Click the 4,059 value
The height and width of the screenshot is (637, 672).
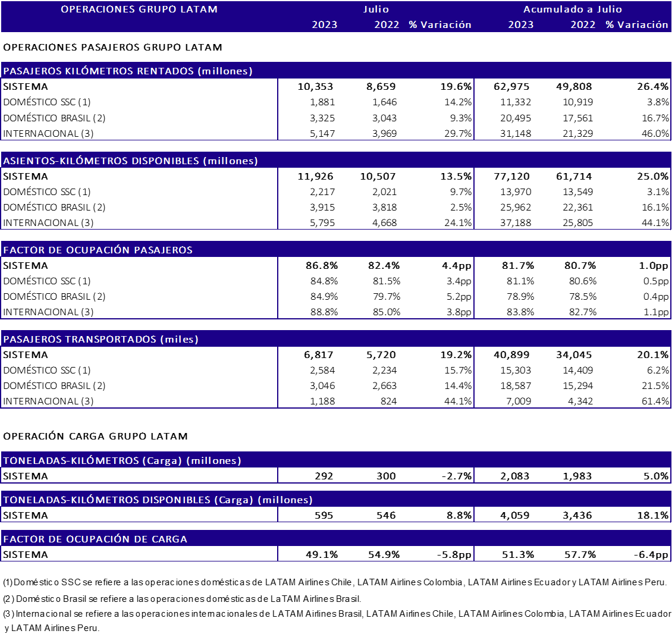point(515,515)
